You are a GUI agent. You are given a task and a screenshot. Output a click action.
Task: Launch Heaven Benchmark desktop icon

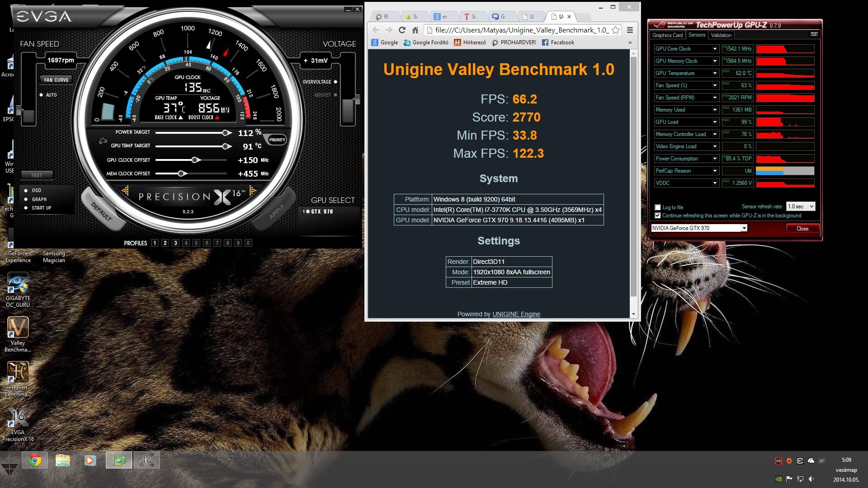(18, 372)
